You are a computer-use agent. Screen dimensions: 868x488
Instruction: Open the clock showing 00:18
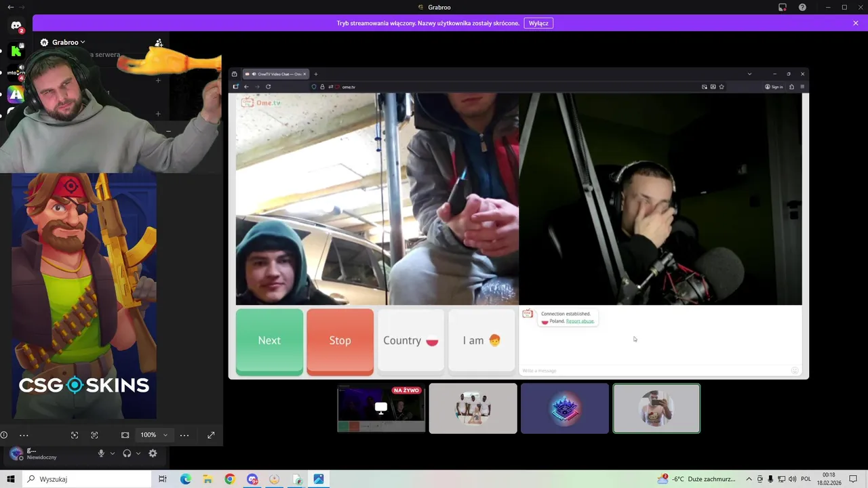(829, 479)
